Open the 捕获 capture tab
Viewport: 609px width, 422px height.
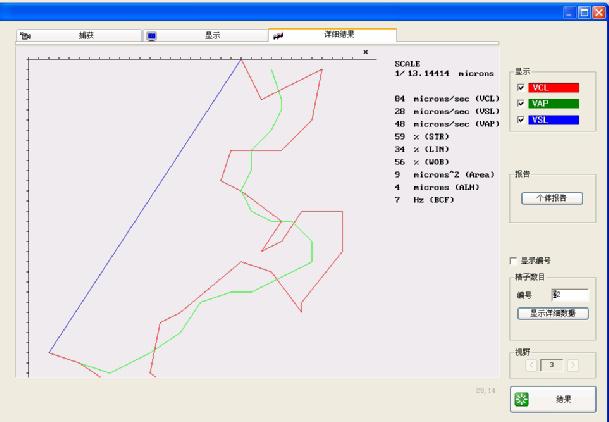tap(86, 35)
